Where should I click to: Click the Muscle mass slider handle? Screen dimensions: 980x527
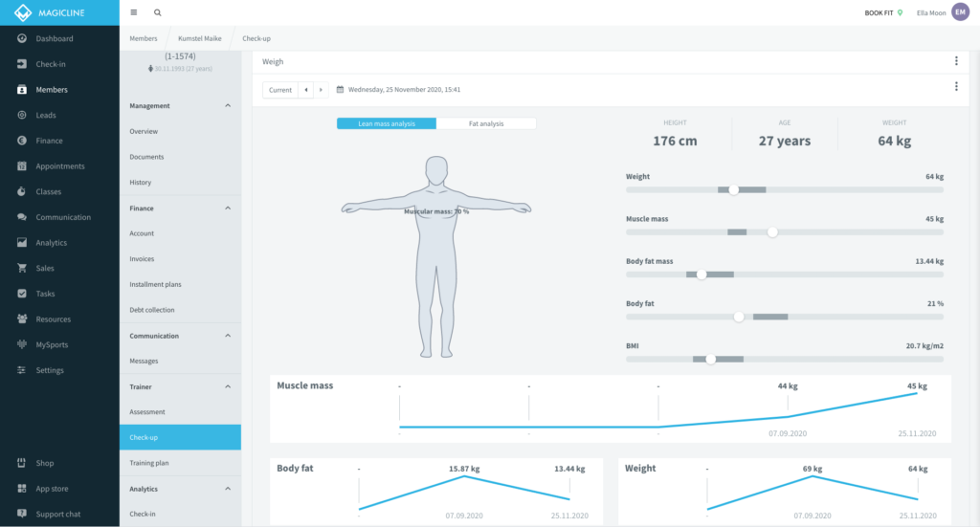(772, 232)
